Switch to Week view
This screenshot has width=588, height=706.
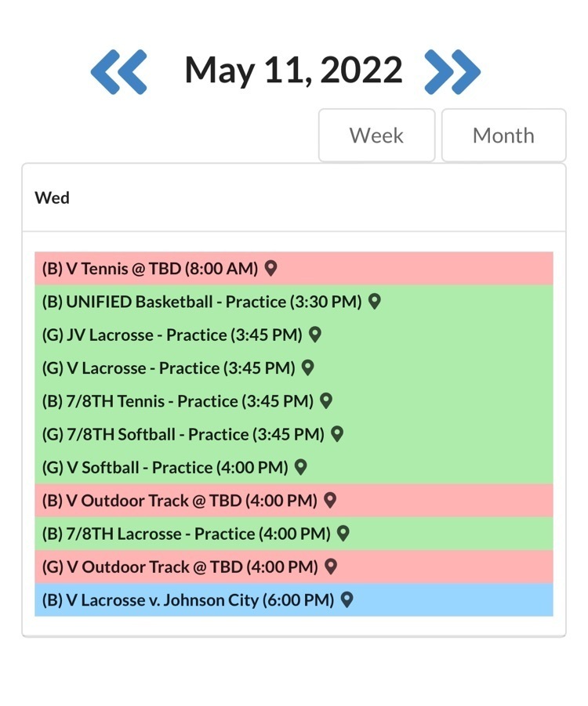click(x=376, y=136)
